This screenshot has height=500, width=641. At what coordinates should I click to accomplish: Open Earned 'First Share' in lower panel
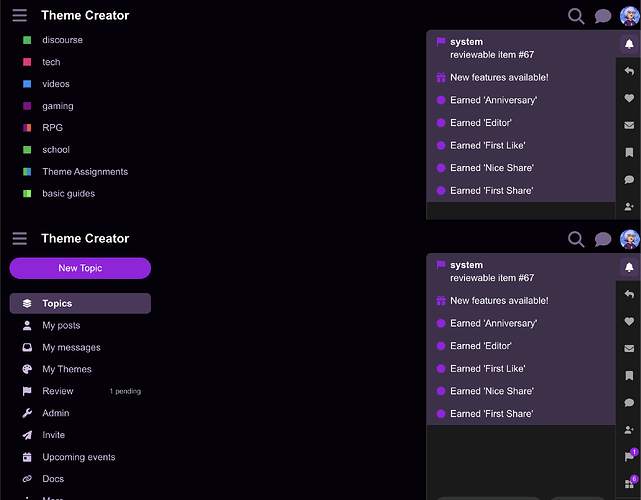click(x=521, y=414)
